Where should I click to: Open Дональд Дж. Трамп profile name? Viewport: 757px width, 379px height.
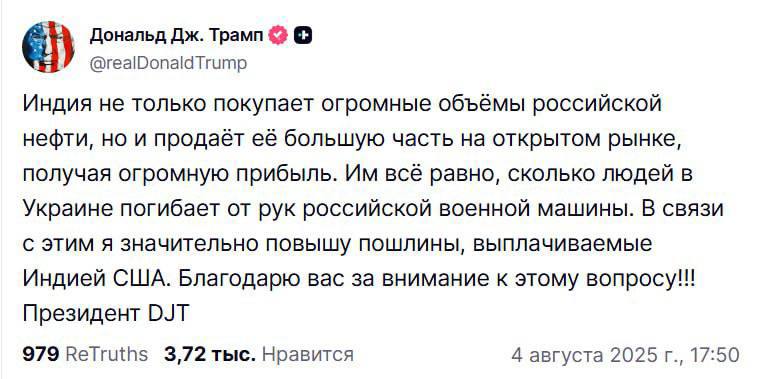pos(177,35)
